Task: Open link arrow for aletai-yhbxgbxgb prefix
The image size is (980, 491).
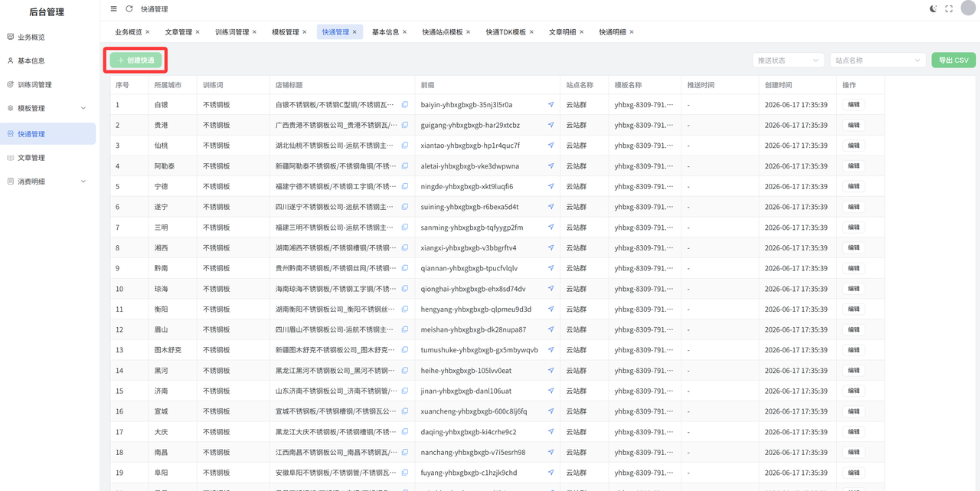Action: coord(550,166)
